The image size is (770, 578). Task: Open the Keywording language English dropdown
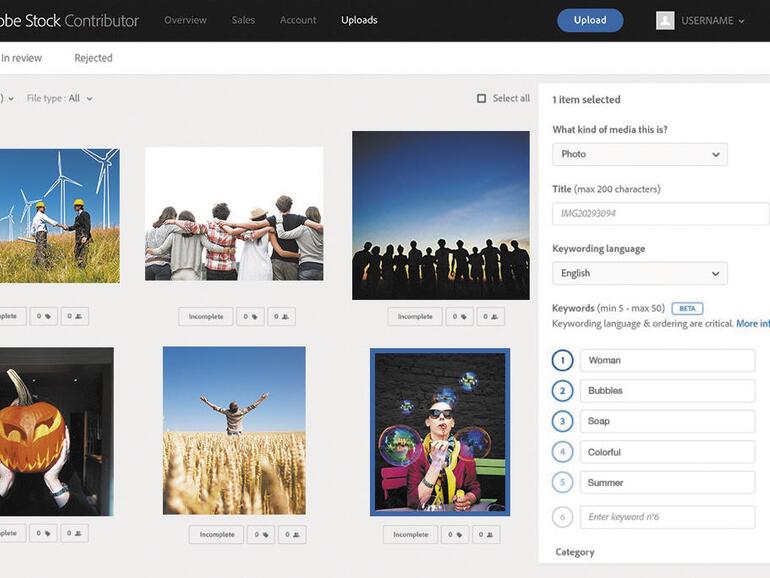[x=639, y=273]
